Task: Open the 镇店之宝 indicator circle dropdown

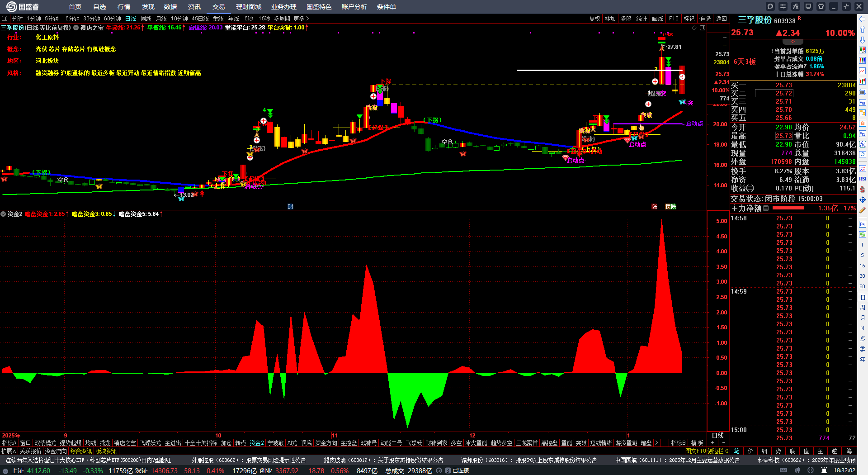Action: 76,28
